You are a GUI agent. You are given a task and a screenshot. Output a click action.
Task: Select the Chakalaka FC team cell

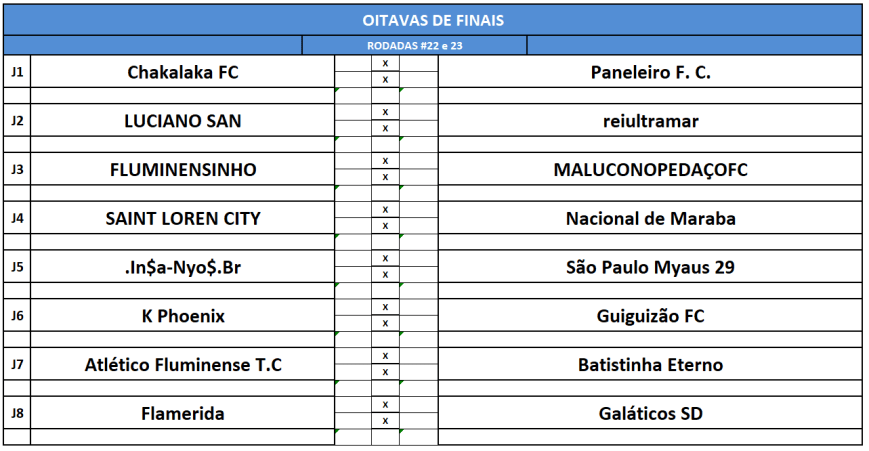pyautogui.click(x=183, y=72)
